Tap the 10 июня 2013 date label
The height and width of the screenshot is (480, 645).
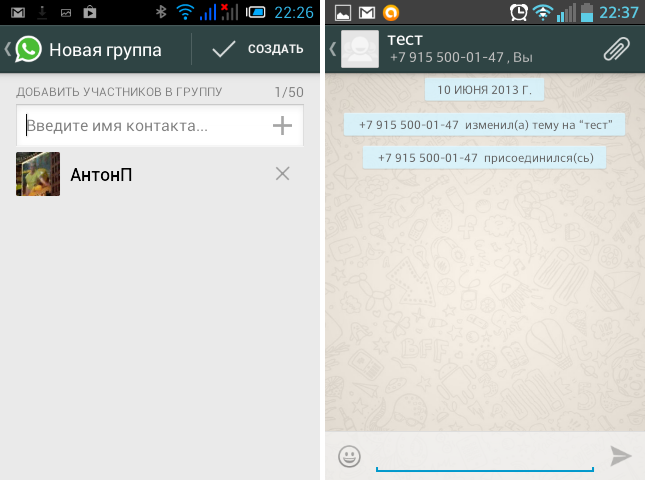click(484, 90)
